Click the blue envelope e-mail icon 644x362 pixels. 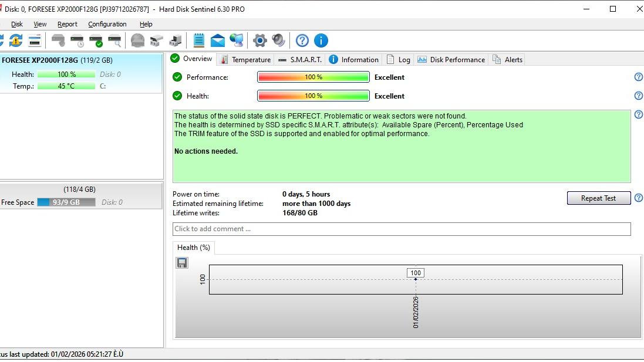(218, 40)
